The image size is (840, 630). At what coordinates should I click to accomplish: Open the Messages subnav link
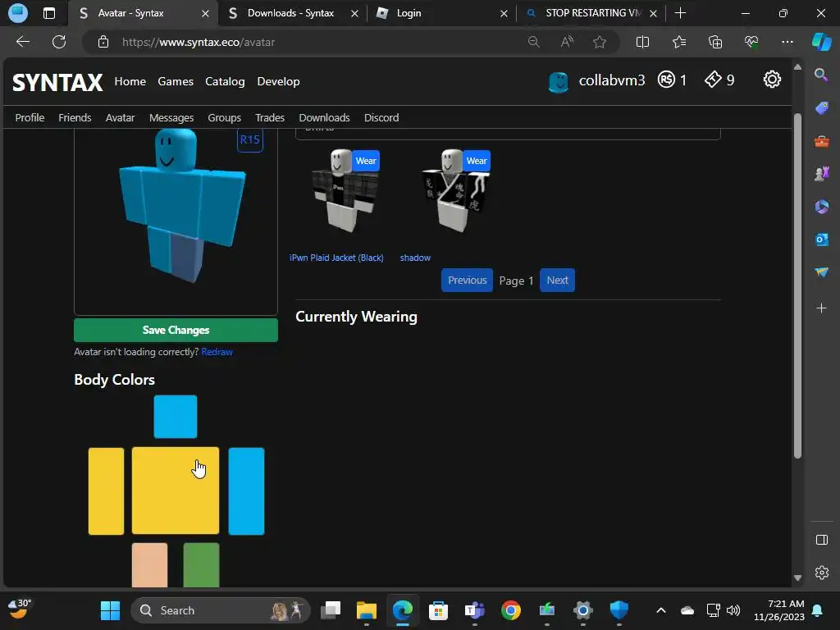click(x=171, y=117)
